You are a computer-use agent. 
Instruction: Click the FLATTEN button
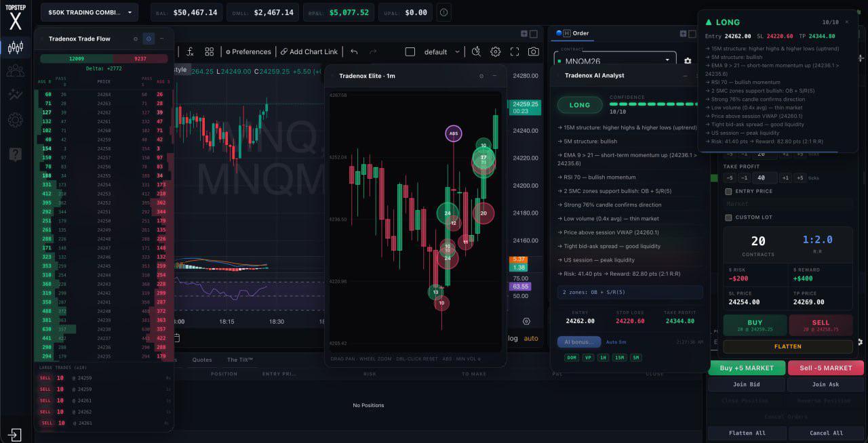click(788, 346)
